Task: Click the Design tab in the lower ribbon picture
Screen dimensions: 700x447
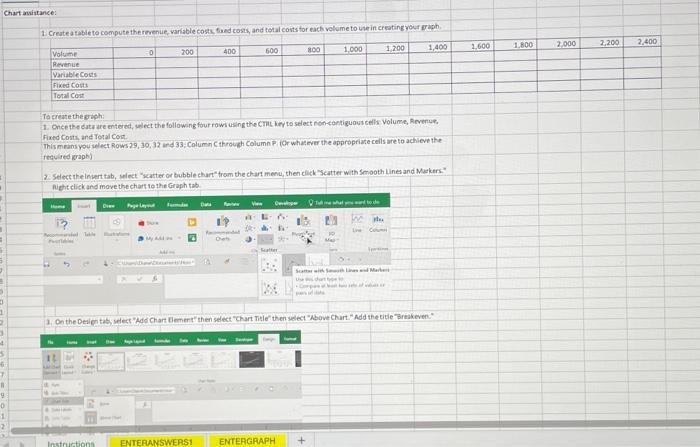Action: pyautogui.click(x=269, y=339)
